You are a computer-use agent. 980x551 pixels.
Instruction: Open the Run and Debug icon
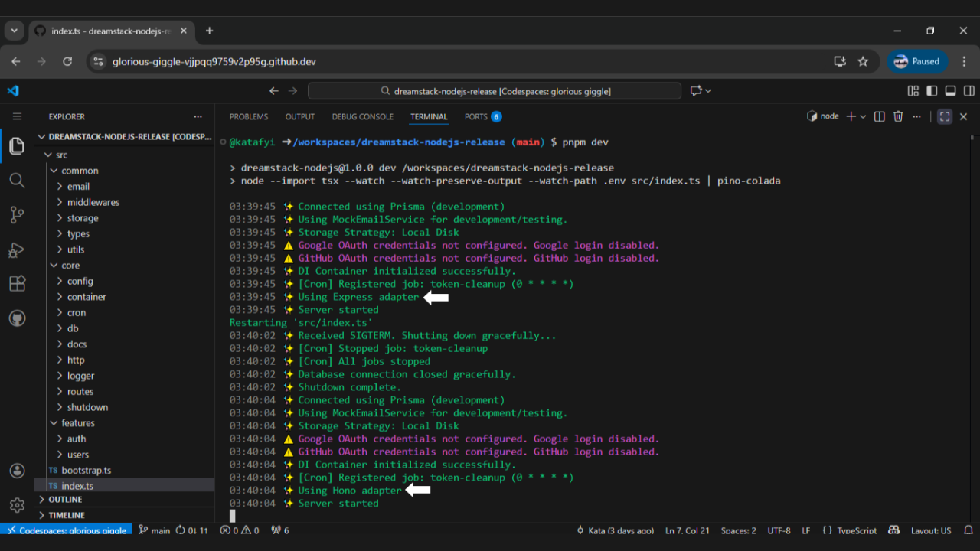[x=17, y=249]
